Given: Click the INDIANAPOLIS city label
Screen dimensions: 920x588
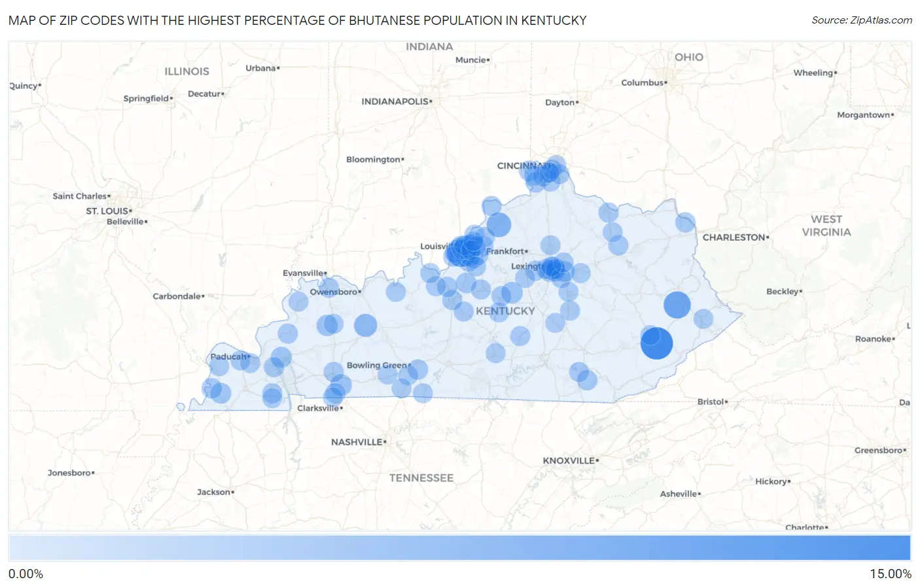Looking at the screenshot, I should pos(395,101).
